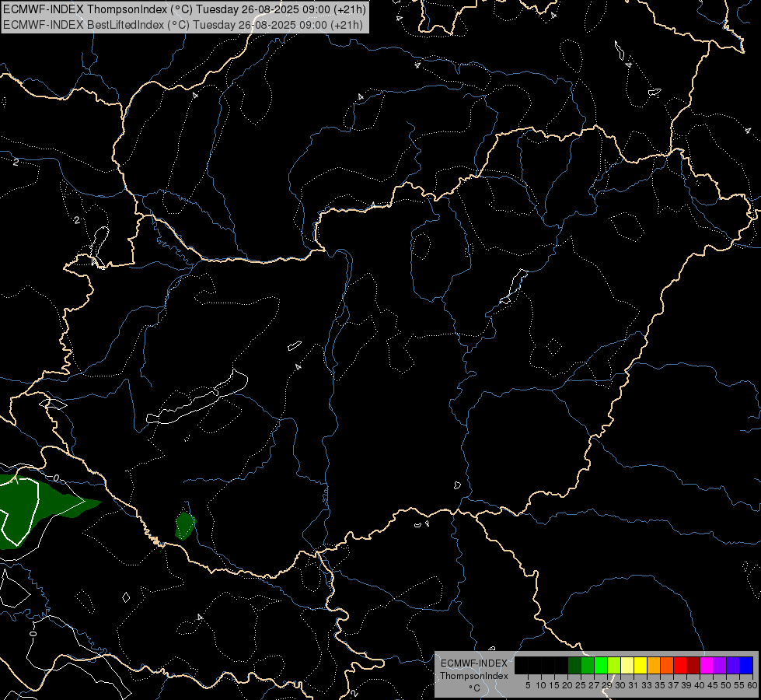Image resolution: width=761 pixels, height=700 pixels.
Task: Select the blue 55–60 legend swatch
Action: [x=746, y=665]
